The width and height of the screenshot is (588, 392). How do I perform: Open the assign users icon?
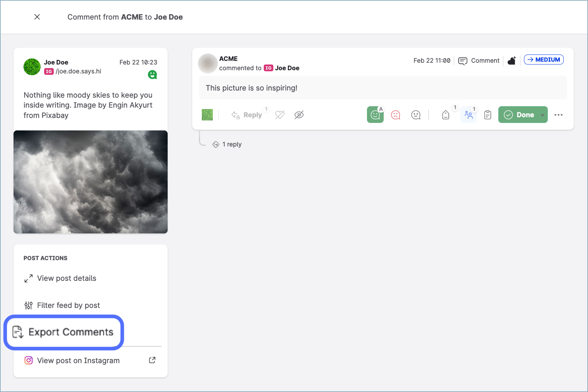(x=468, y=115)
